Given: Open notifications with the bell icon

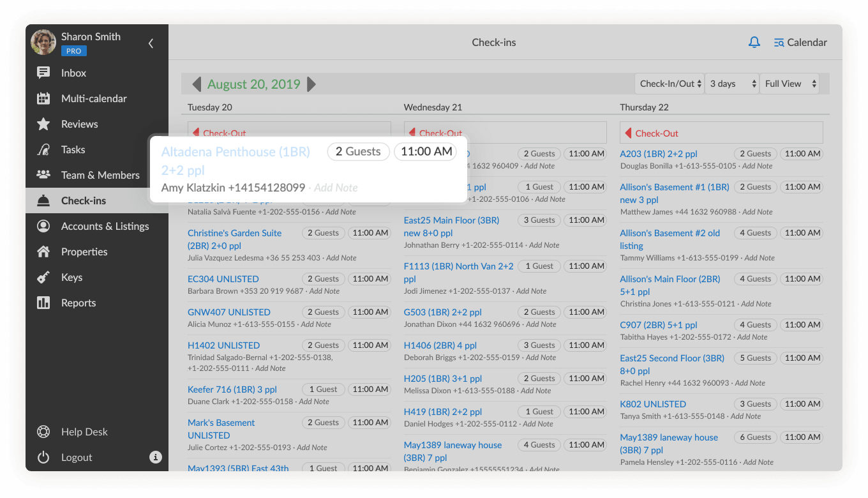Looking at the screenshot, I should [x=754, y=42].
